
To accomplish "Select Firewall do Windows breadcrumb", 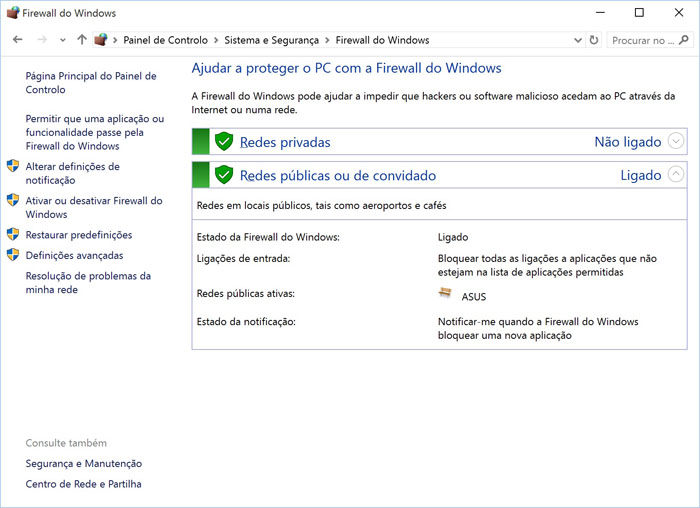I will [x=382, y=40].
